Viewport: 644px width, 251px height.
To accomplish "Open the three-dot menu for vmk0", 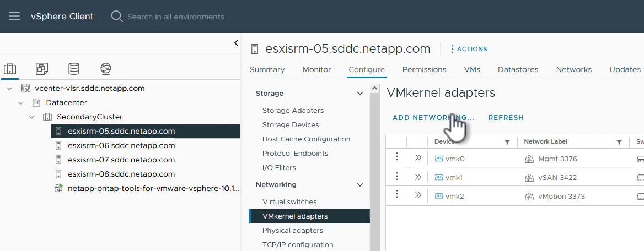I will click(396, 159).
